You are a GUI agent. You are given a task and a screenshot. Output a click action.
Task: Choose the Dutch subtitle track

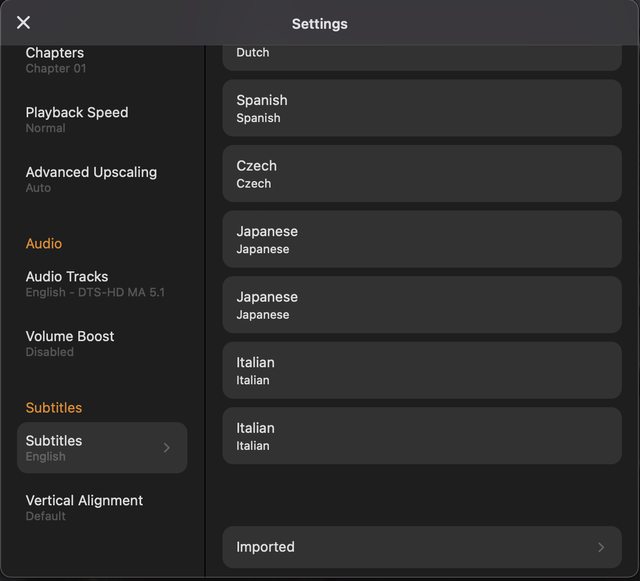click(421, 56)
